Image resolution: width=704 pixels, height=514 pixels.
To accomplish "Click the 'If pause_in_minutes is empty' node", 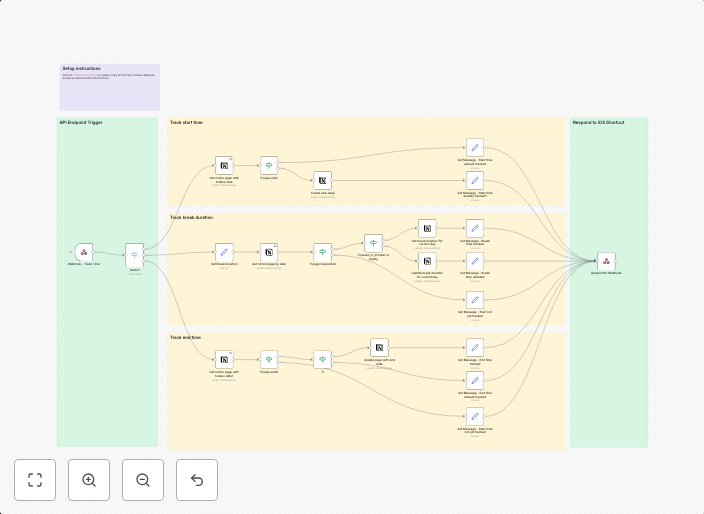I will 373,244.
